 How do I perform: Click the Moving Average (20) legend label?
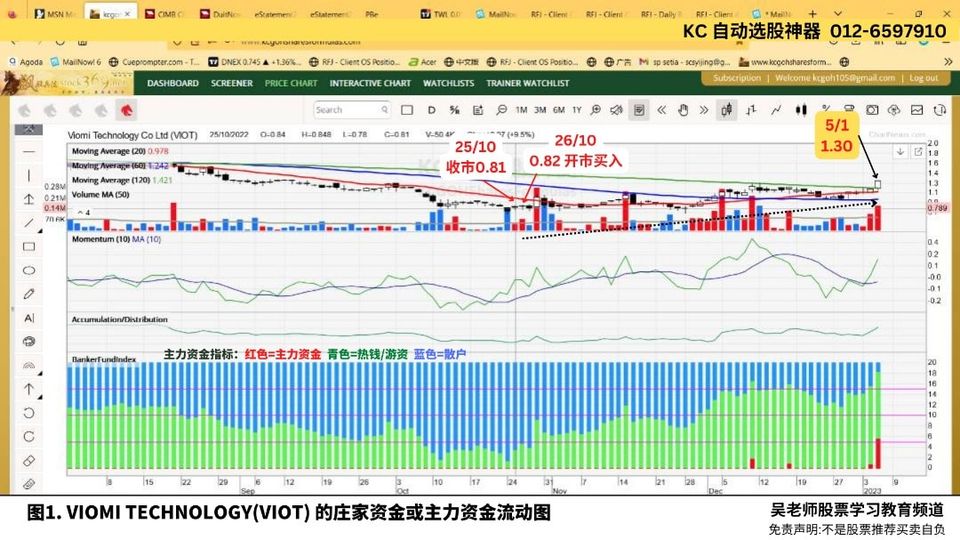[109, 151]
